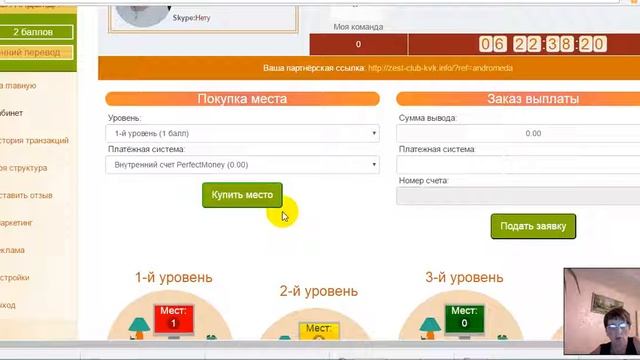This screenshot has height=360, width=640.
Task: Open Моя структура sidebar item
Action: tap(24, 168)
